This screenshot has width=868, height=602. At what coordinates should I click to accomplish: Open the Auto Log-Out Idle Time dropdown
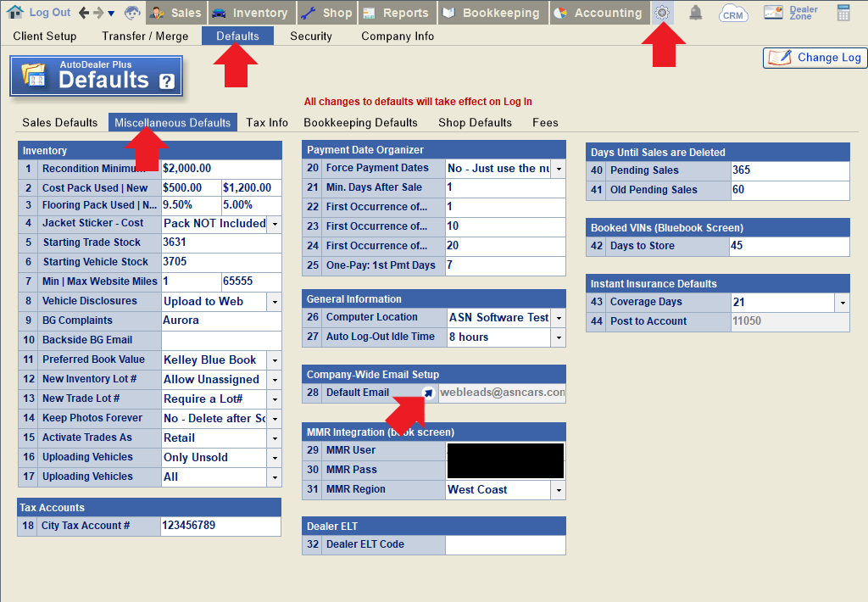pyautogui.click(x=559, y=337)
